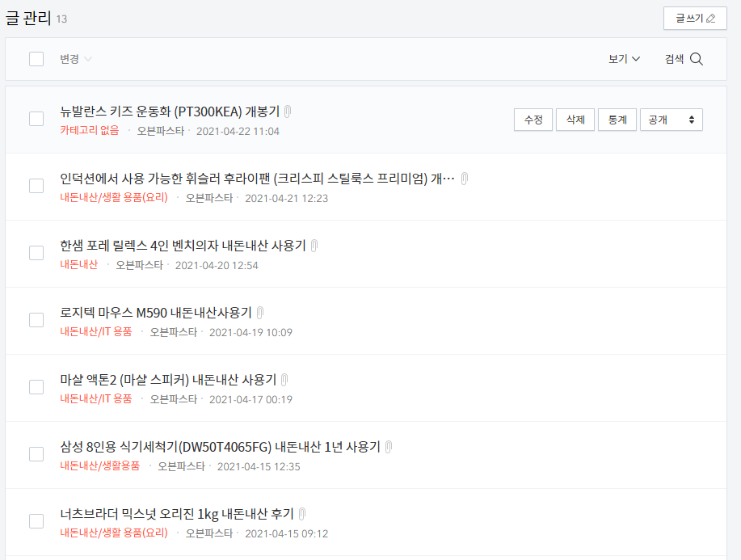741x560 pixels.
Task: Open the 한샘 포레 릴렉스 4인 벤치의자 post
Action: tap(183, 246)
